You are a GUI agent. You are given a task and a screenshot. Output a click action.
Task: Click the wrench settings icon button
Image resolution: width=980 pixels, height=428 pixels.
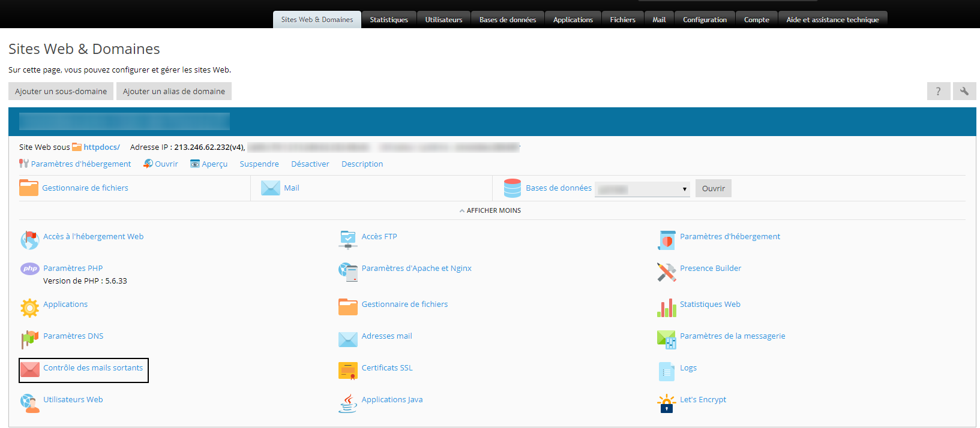pyautogui.click(x=964, y=91)
